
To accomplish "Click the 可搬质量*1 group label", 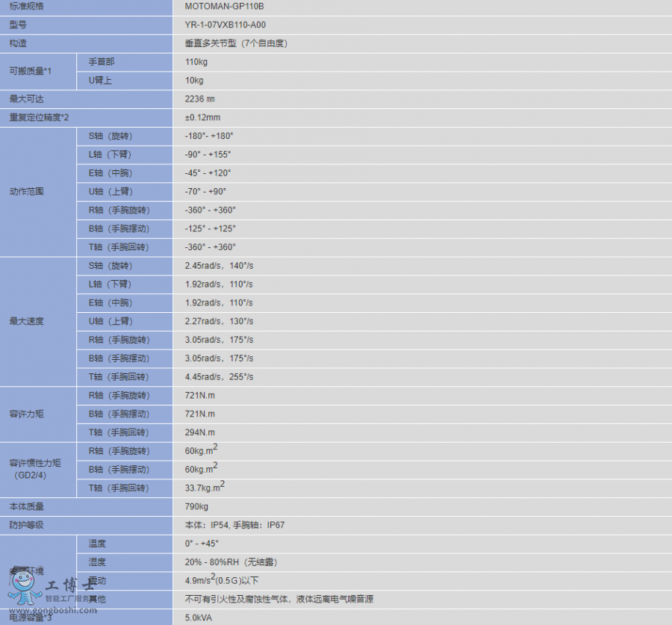I will [31, 71].
